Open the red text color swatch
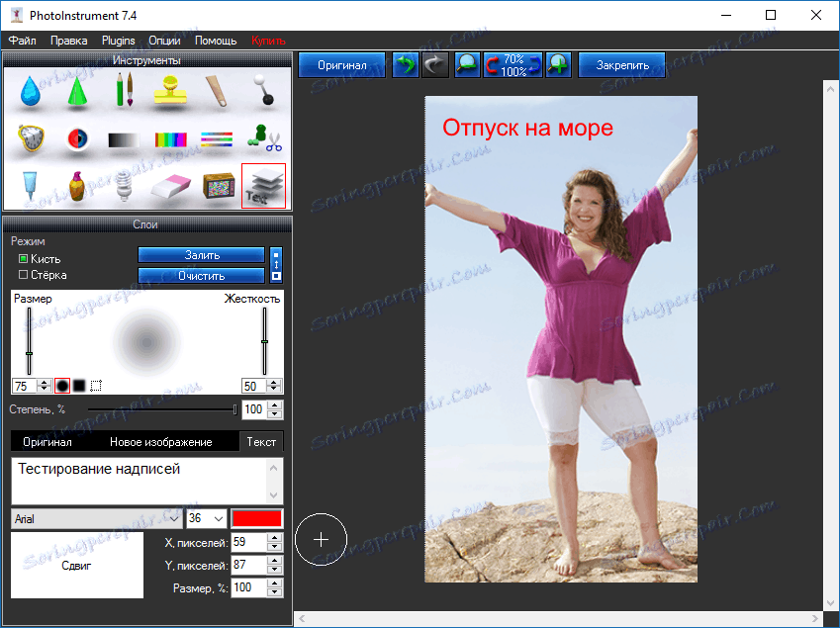This screenshot has width=840, height=628. (257, 518)
